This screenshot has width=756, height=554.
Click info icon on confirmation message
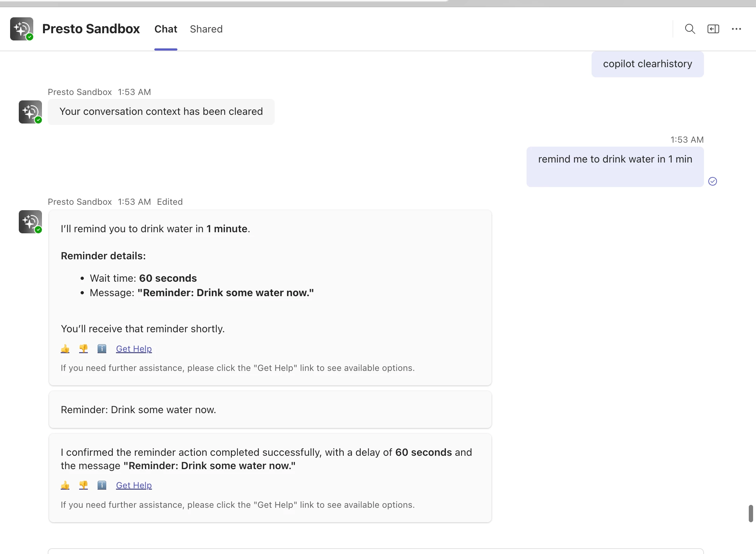tap(102, 485)
